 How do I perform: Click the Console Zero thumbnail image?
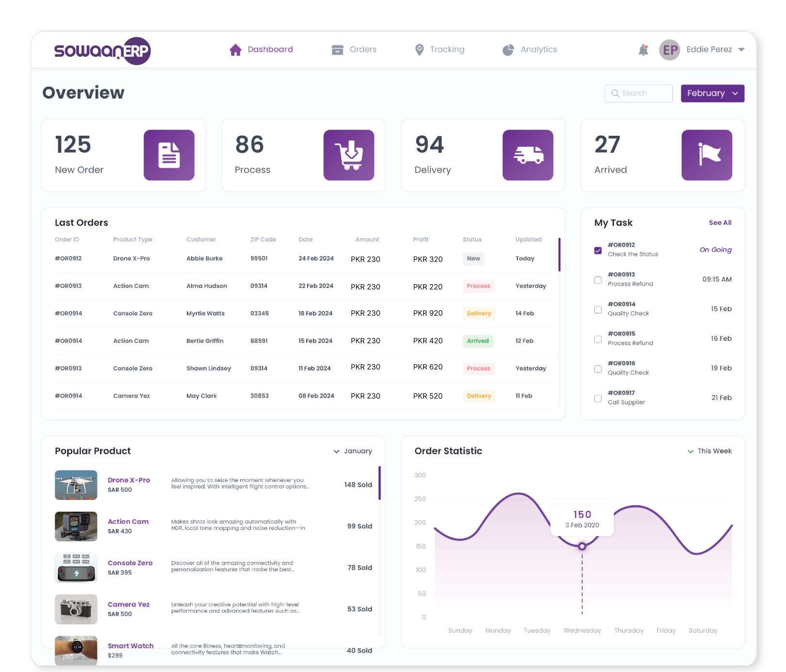[76, 568]
